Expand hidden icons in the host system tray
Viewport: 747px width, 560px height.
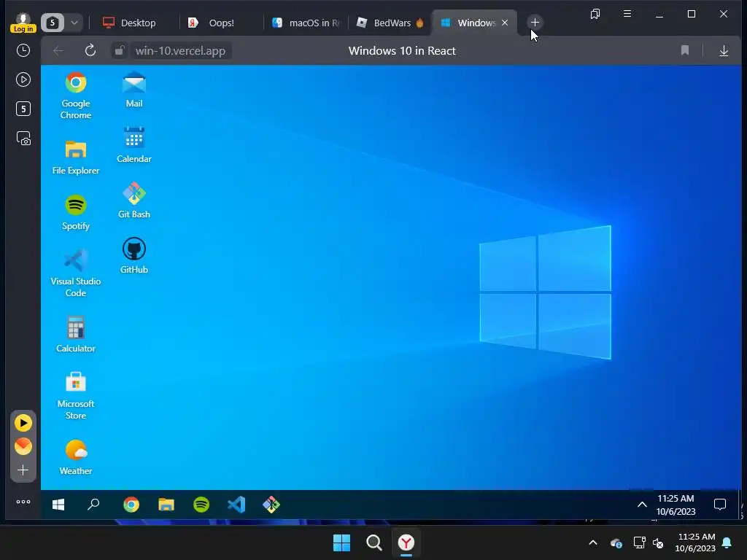point(592,542)
